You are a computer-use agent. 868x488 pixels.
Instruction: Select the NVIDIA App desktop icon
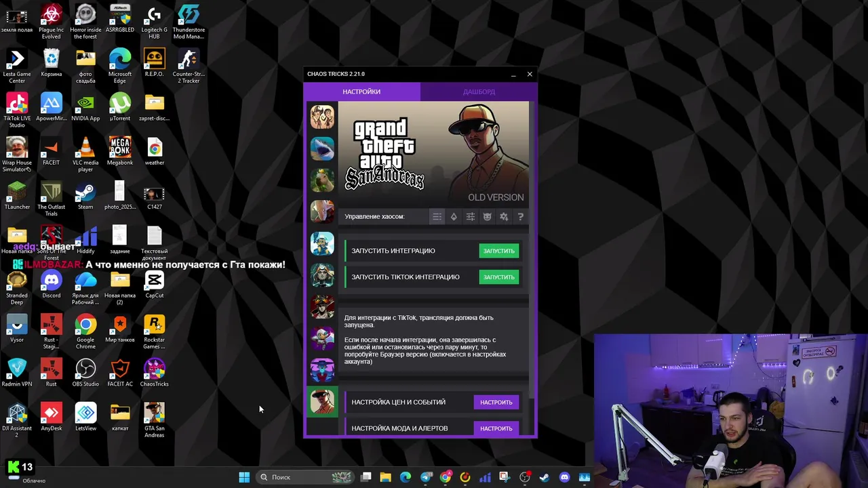pyautogui.click(x=85, y=107)
